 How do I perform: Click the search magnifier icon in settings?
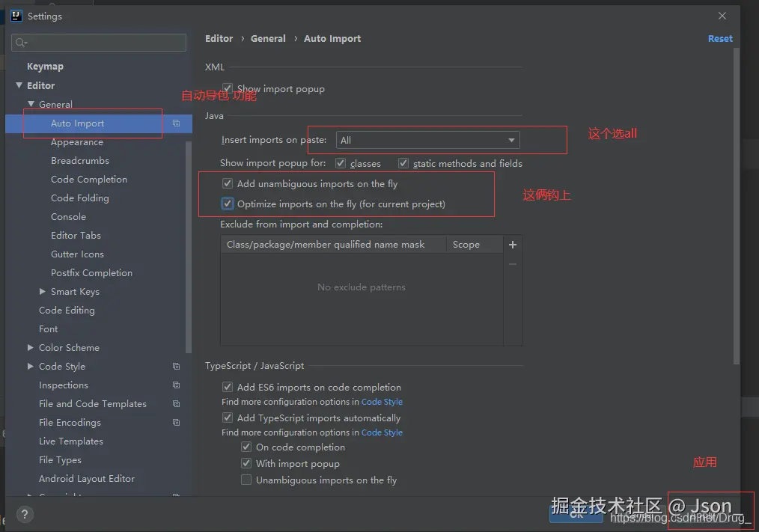click(x=21, y=43)
